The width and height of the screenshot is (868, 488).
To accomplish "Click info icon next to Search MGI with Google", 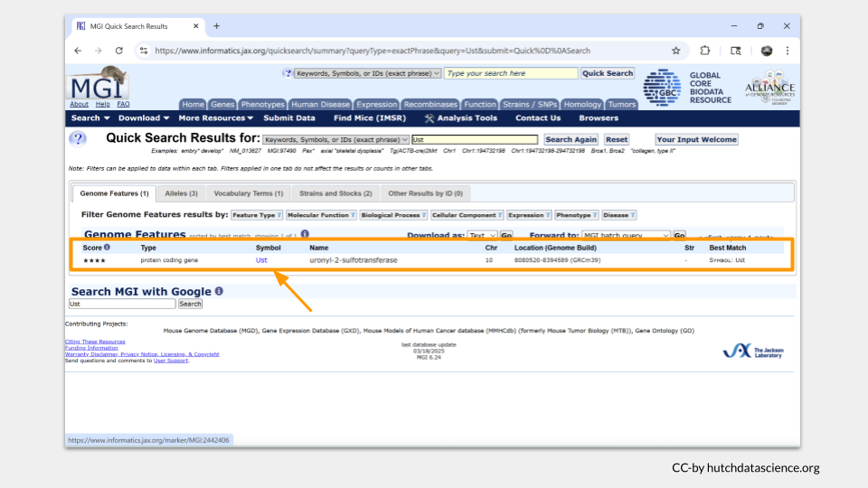I will [219, 291].
